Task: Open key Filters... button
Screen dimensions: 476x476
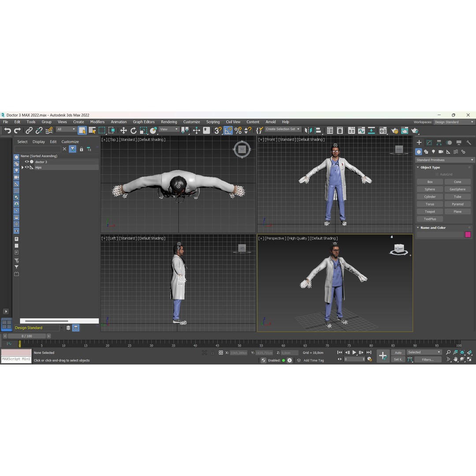Action: click(428, 360)
